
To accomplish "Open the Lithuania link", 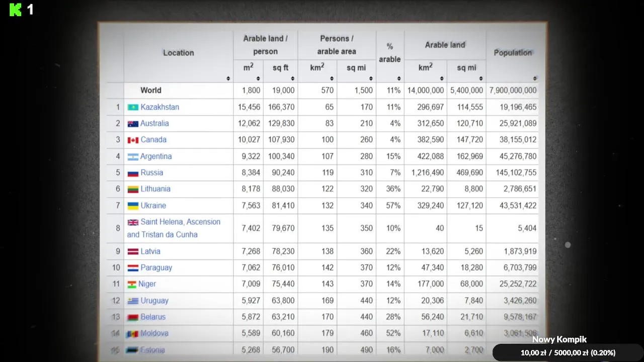I will [155, 189].
